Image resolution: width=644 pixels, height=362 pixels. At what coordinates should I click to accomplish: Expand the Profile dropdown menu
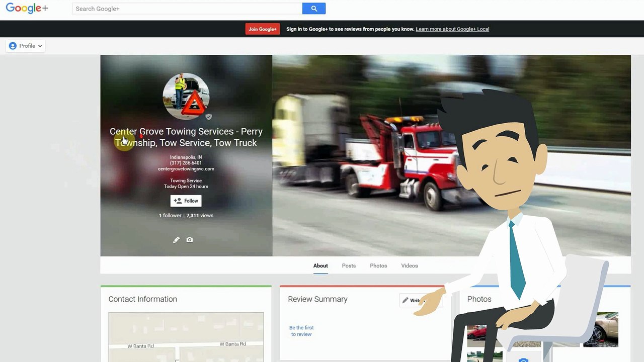pos(26,46)
